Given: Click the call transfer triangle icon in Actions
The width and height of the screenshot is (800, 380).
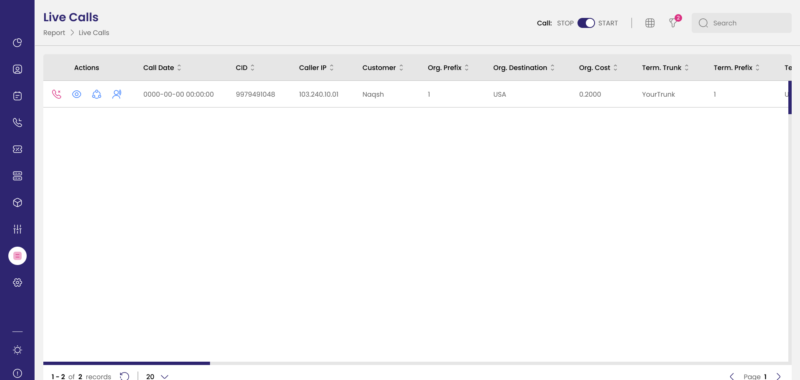Looking at the screenshot, I should point(96,94).
